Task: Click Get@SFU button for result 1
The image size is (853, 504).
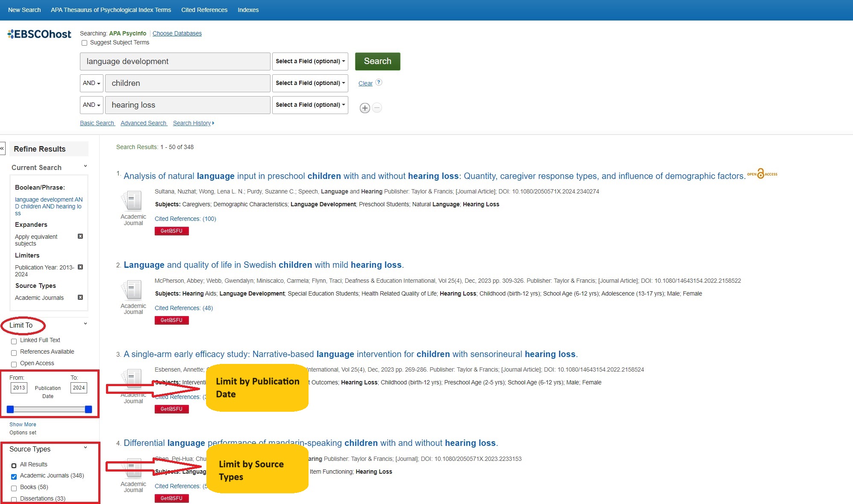Action: [x=172, y=231]
